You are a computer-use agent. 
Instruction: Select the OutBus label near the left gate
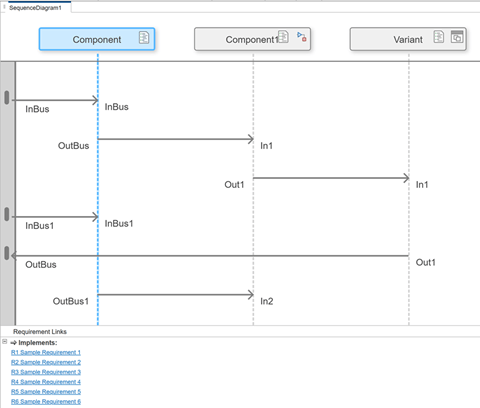tap(41, 265)
